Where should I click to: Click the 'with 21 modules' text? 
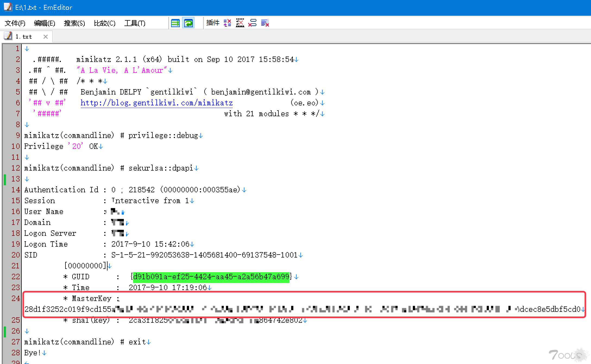[257, 114]
